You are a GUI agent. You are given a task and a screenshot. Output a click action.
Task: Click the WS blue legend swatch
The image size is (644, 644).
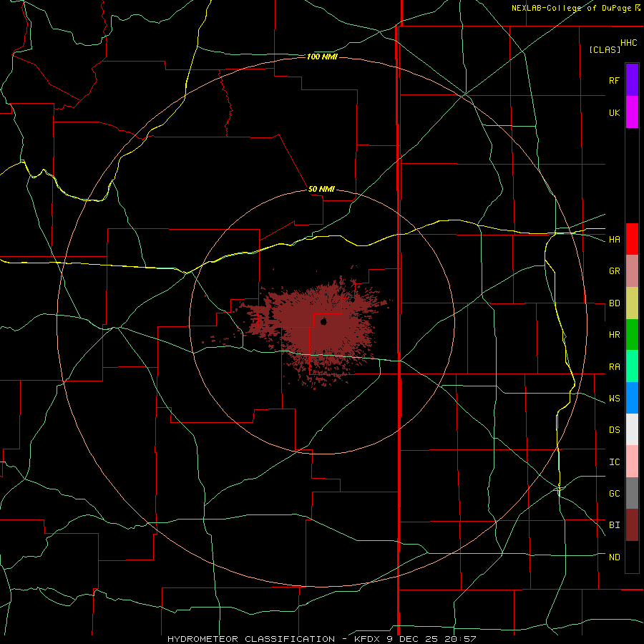[632, 398]
